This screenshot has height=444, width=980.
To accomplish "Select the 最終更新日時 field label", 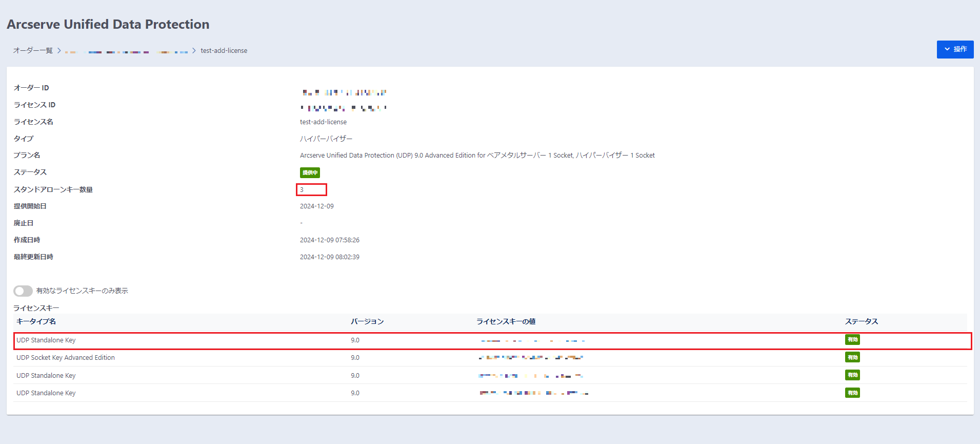I will (33, 257).
